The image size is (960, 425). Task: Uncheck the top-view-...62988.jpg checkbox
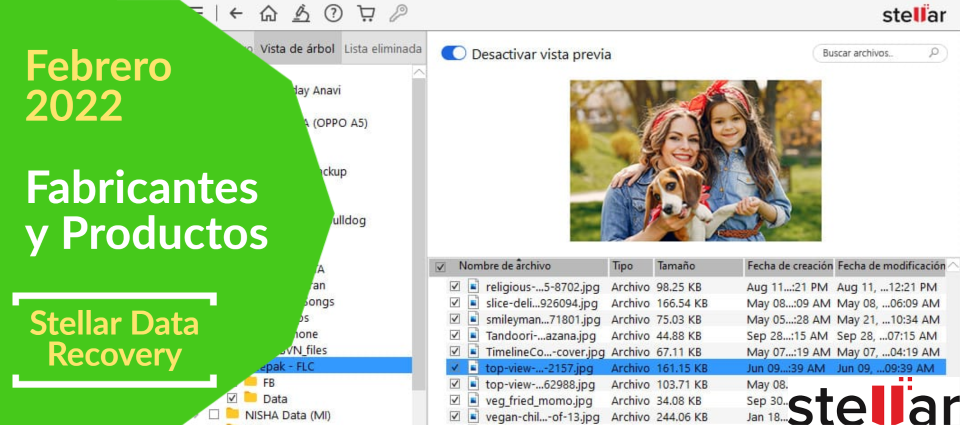(454, 384)
